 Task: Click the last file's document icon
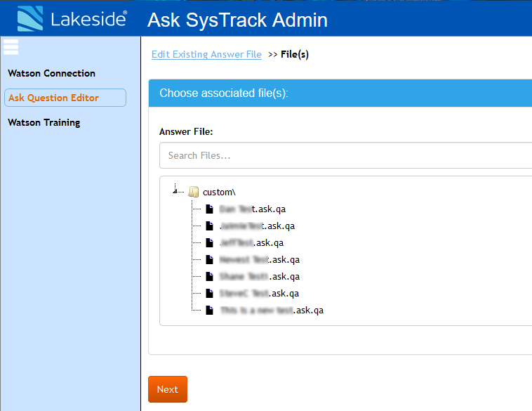pos(210,311)
